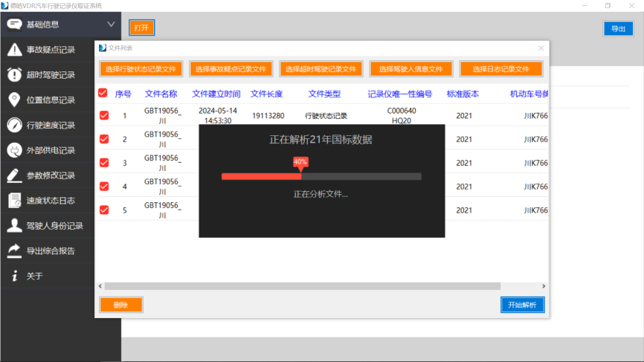Image resolution: width=644 pixels, height=362 pixels.
Task: Click the scrollbar left arrow
Action: click(100, 286)
